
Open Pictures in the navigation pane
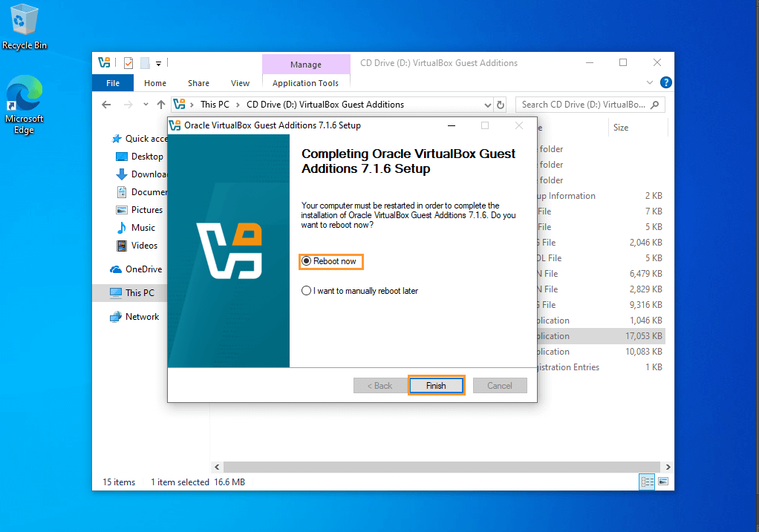click(140, 210)
